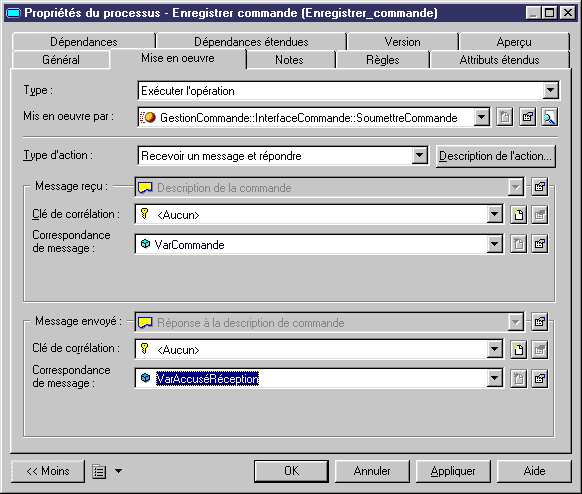The image size is (582, 494).
Task: Open properties of 'Message reçu' message format
Action: 539,187
